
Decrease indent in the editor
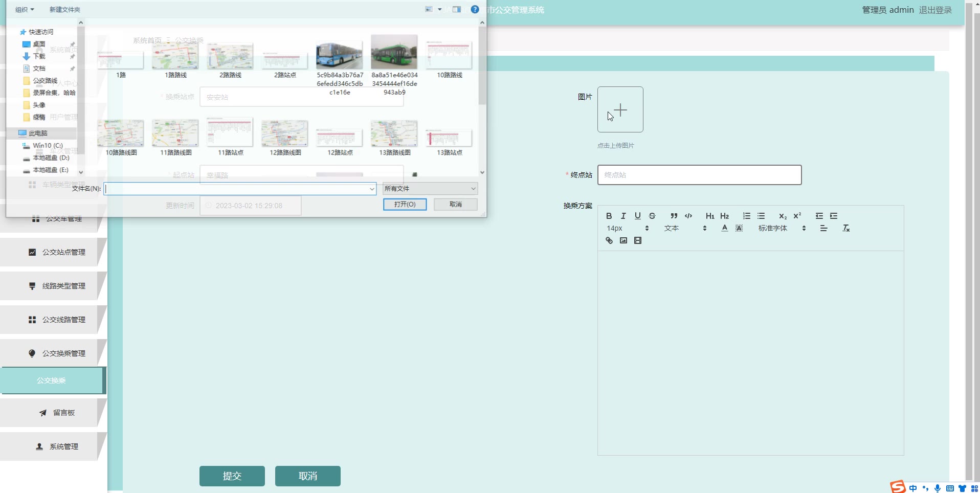coord(819,216)
